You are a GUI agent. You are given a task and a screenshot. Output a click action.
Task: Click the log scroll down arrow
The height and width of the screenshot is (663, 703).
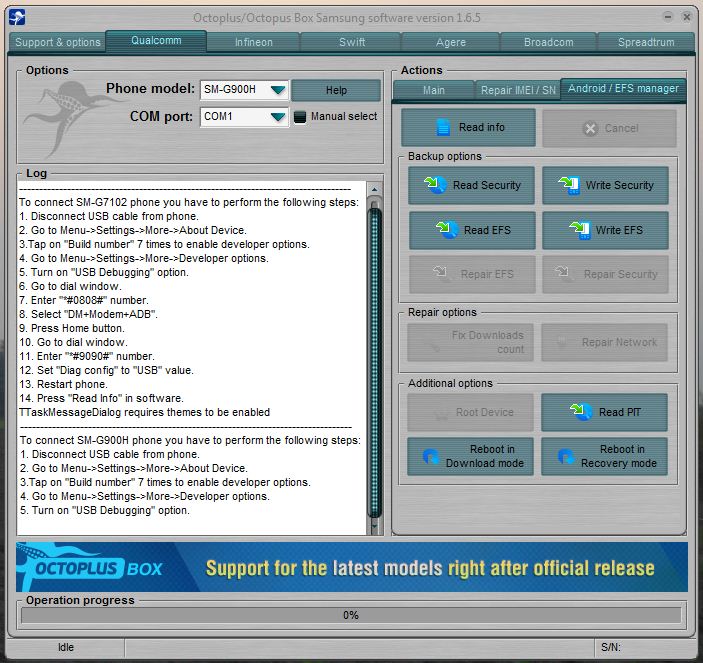[x=374, y=525]
